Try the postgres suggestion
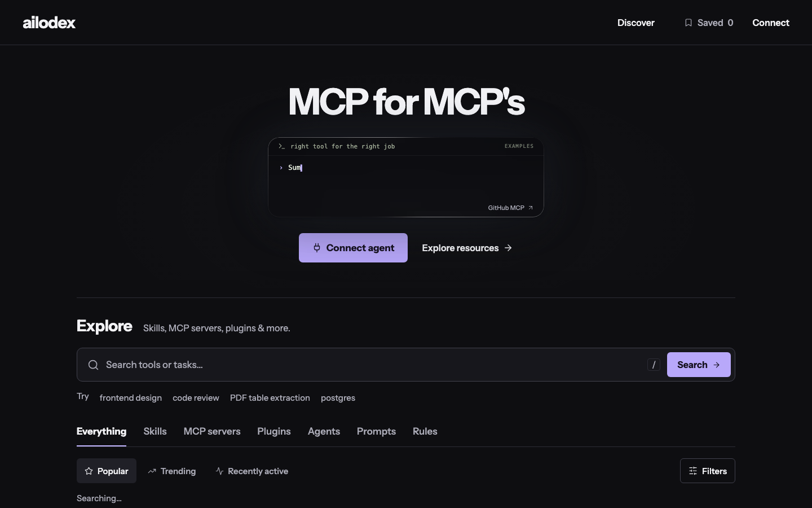The image size is (812, 508). 338,398
